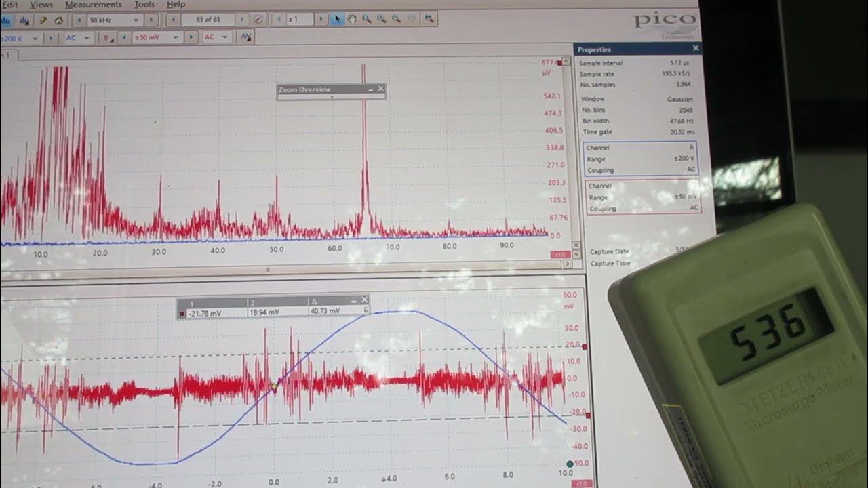Click ruler 2 value 18.94 mV

pyautogui.click(x=264, y=311)
